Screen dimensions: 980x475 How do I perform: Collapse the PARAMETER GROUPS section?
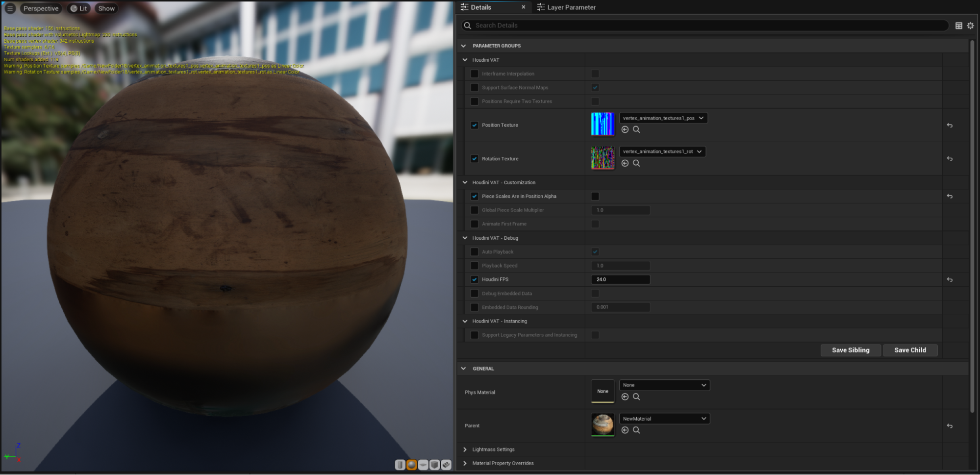click(464, 46)
